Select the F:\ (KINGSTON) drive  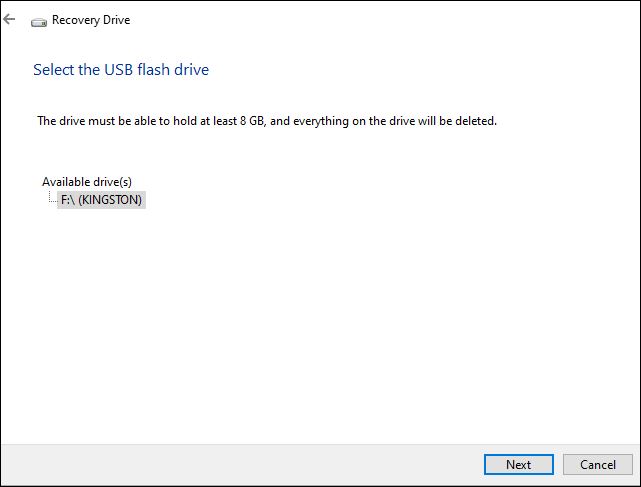click(101, 200)
